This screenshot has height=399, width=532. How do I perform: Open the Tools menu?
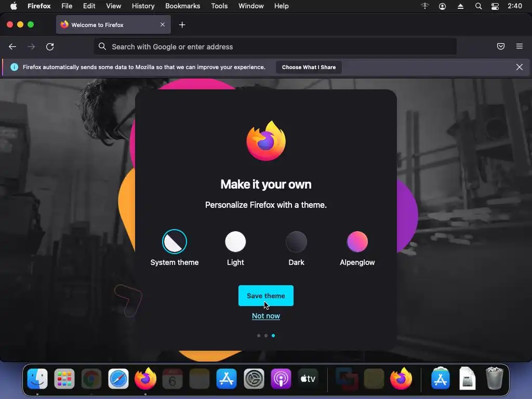tap(219, 6)
